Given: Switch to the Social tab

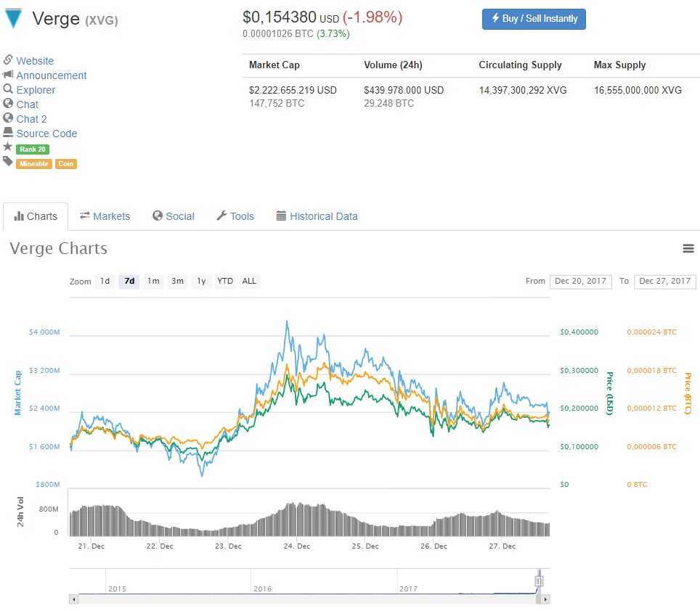Looking at the screenshot, I should (174, 217).
